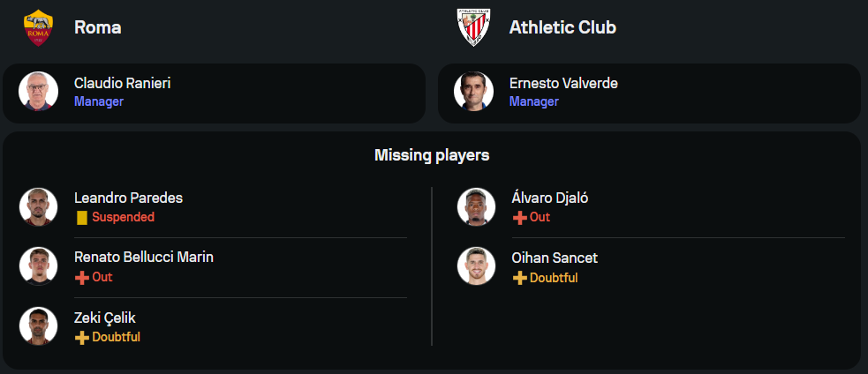This screenshot has width=868, height=374.
Task: Click the red cross icon under Renato Bellucci Marin
Action: 82,277
